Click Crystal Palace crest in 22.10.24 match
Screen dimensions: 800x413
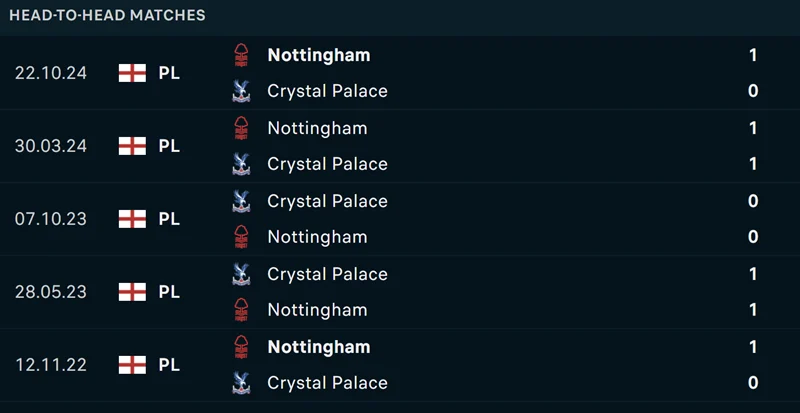pos(240,91)
